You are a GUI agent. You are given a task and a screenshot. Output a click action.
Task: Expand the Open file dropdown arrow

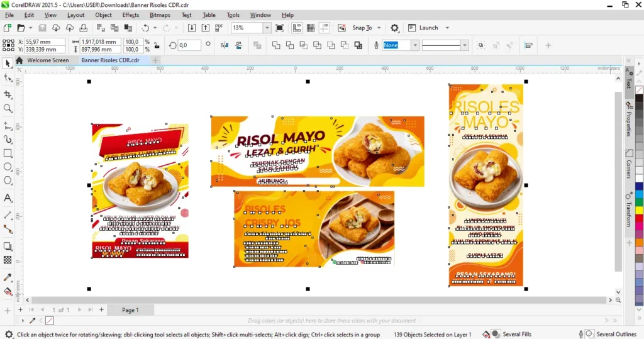(x=30, y=28)
